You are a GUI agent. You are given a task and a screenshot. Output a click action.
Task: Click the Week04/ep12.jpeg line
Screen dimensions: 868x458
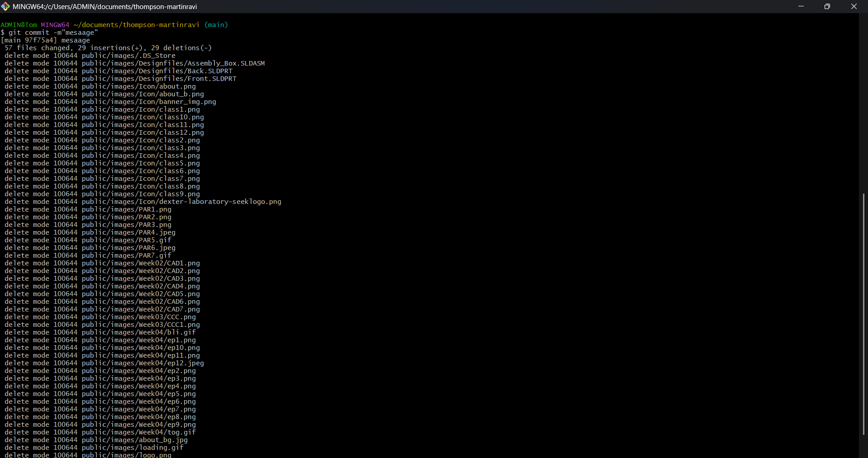point(104,363)
